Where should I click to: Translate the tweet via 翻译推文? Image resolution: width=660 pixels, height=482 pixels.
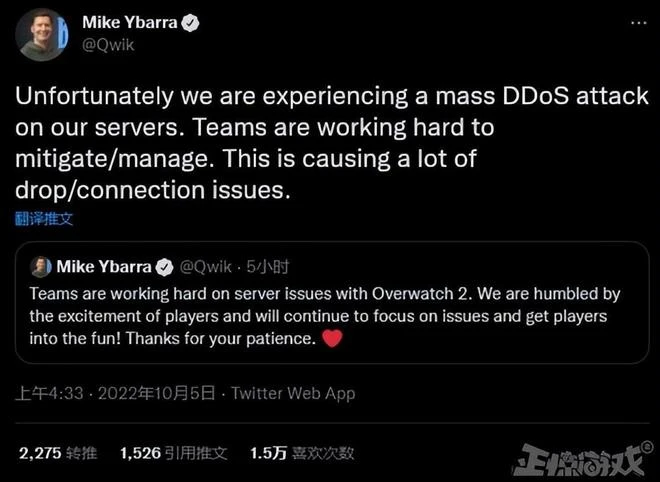[43, 218]
